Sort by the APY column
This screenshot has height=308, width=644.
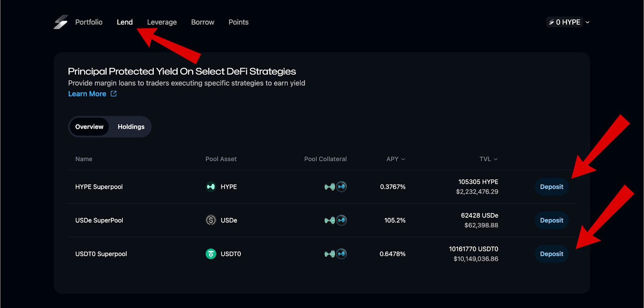396,159
